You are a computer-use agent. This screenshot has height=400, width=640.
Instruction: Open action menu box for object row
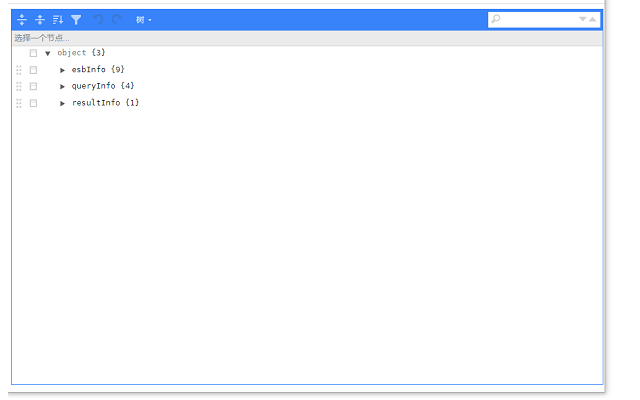coord(33,53)
